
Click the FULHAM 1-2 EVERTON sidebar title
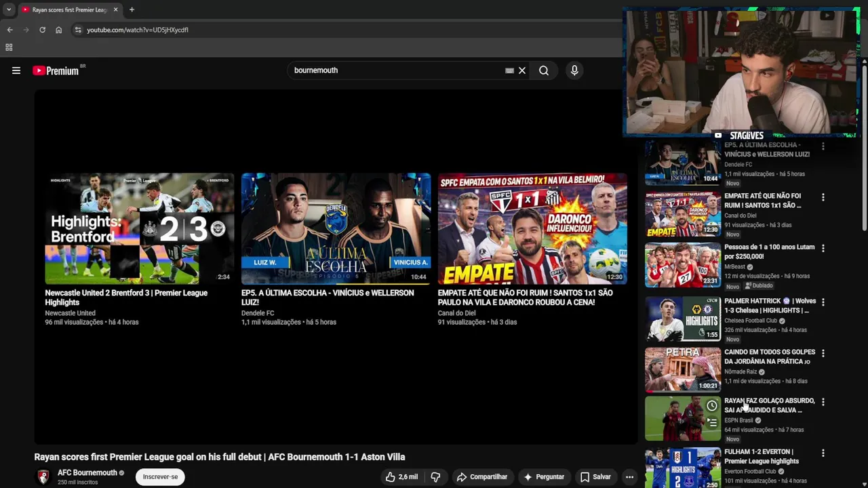coord(762,456)
